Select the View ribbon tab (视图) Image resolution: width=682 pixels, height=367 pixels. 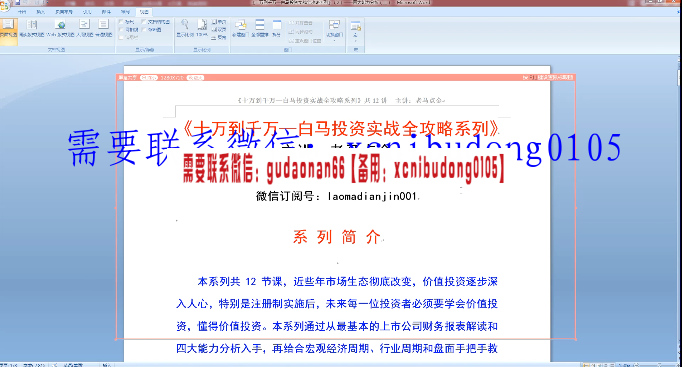point(144,12)
